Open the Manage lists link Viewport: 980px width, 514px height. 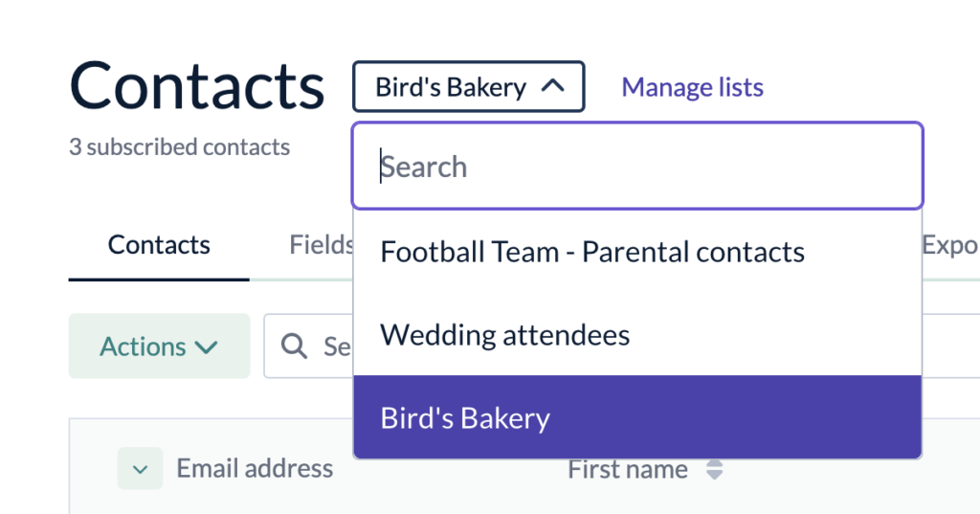coord(692,87)
